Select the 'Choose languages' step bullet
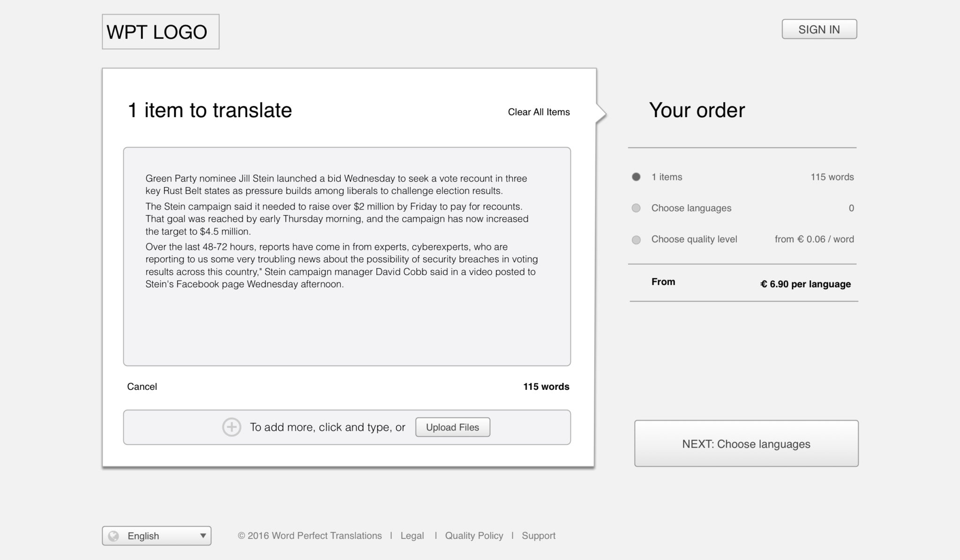This screenshot has height=560, width=960. pyautogui.click(x=636, y=208)
